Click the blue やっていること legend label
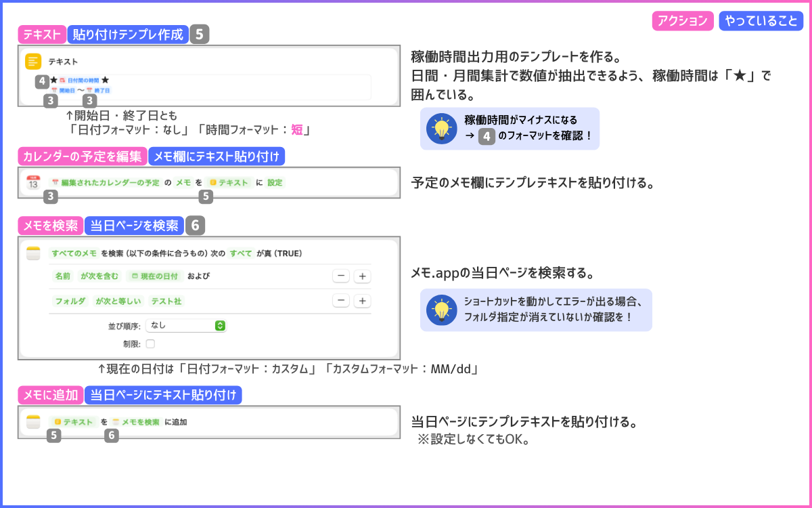Screen dimensions: 812x508 761,21
